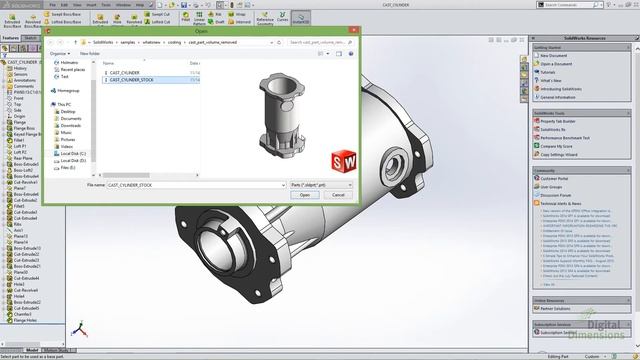640x360 pixels.
Task: Click Cancel in the Open dialog
Action: 338,195
